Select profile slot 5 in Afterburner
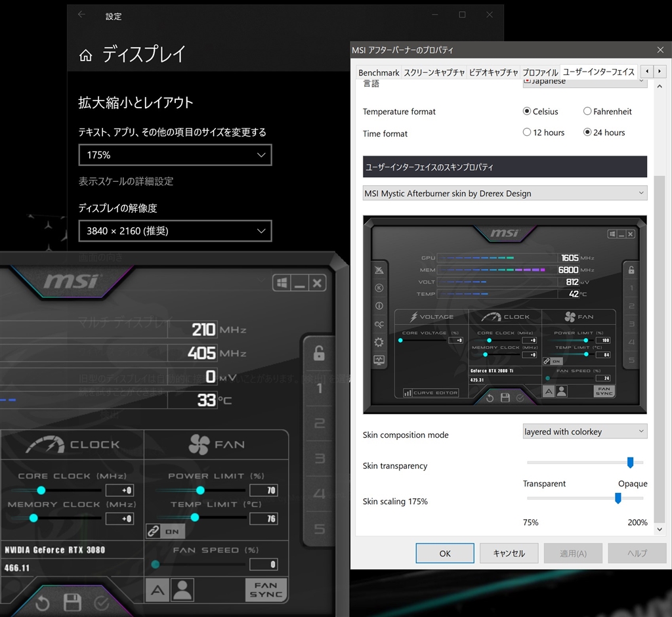The width and height of the screenshot is (672, 617). tap(320, 529)
